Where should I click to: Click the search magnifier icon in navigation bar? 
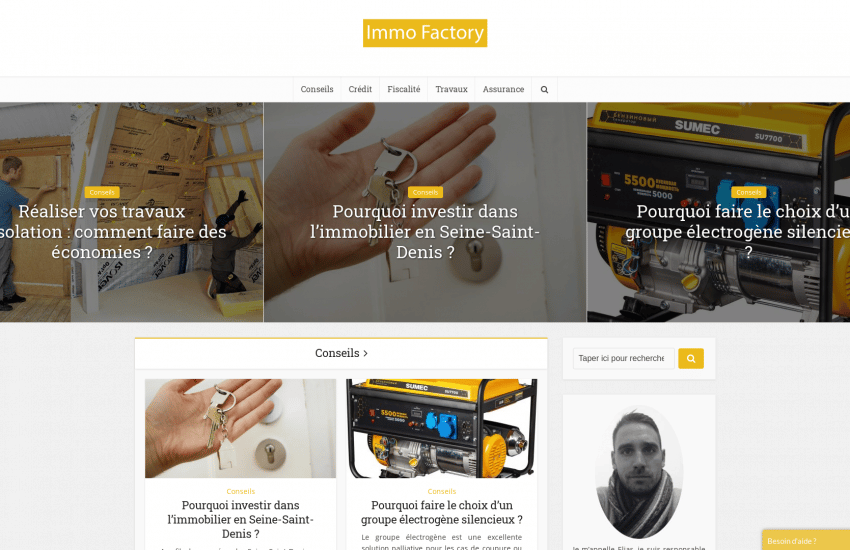pos(544,89)
